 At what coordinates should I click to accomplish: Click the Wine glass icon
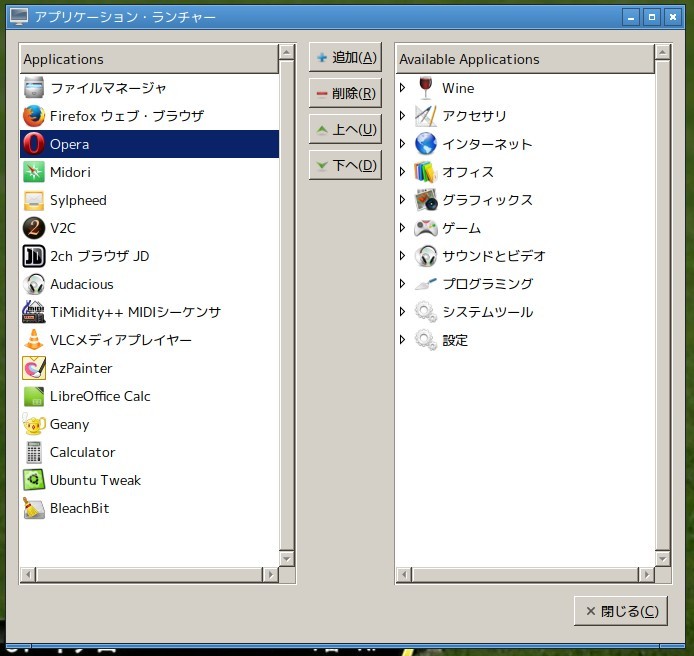pyautogui.click(x=426, y=88)
